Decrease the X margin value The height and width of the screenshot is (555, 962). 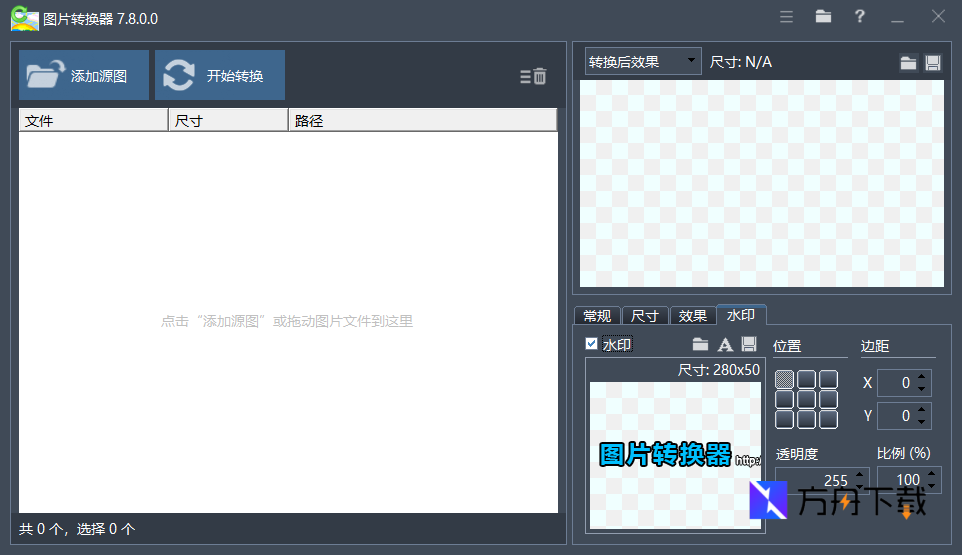click(922, 389)
